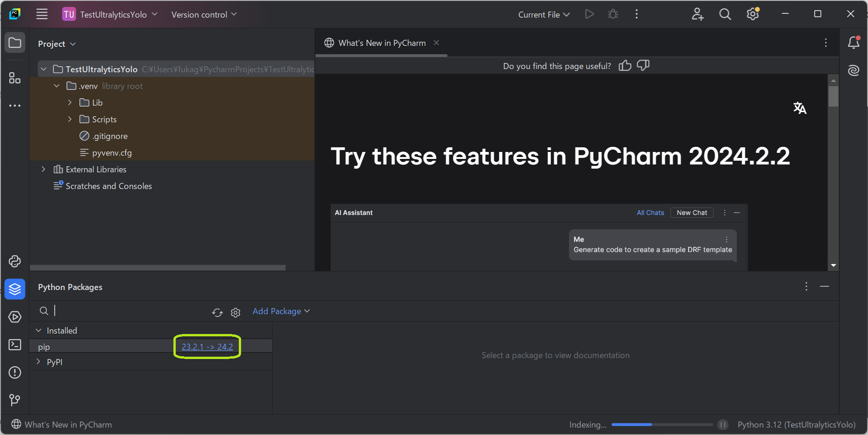868x435 pixels.
Task: Open Project view mode dropdown
Action: point(57,44)
